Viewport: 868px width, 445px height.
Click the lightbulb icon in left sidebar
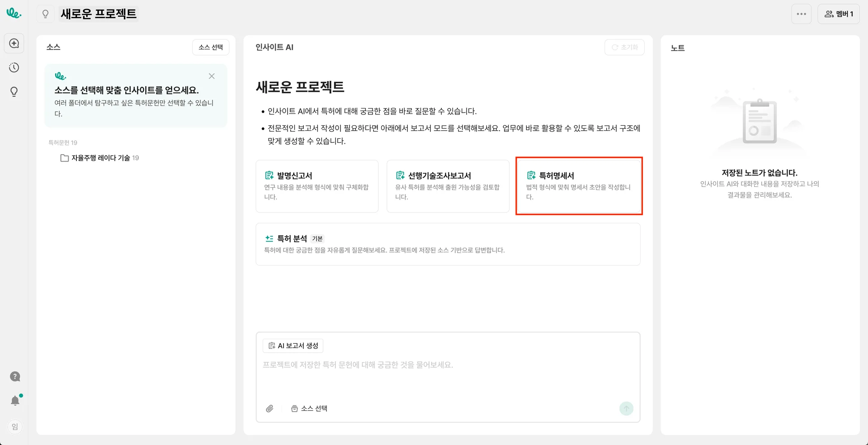[14, 92]
